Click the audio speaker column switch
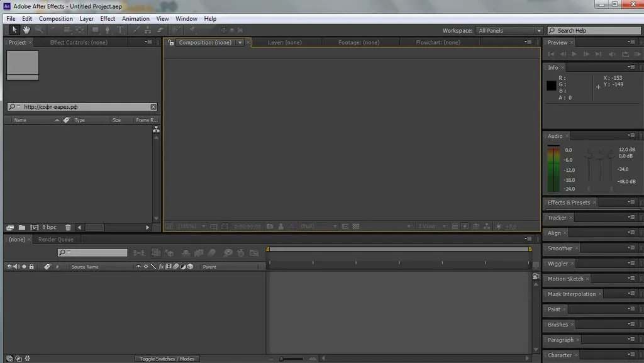Viewport: 644px width, 363px height. point(16,267)
